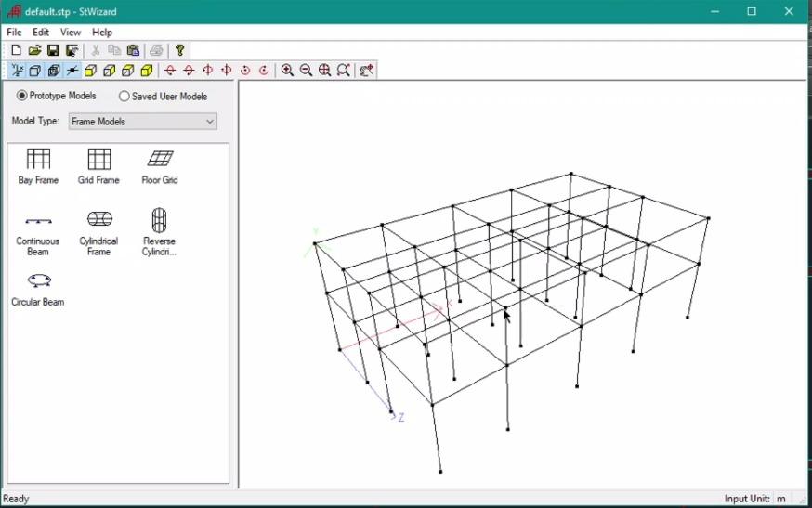The width and height of the screenshot is (812, 508).
Task: Spin model with second circular rotate icon
Action: point(264,71)
